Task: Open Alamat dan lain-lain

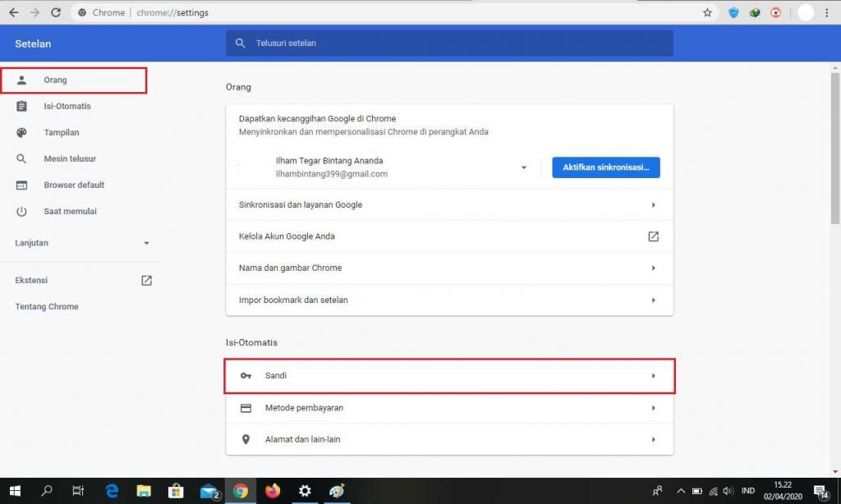Action: click(449, 440)
